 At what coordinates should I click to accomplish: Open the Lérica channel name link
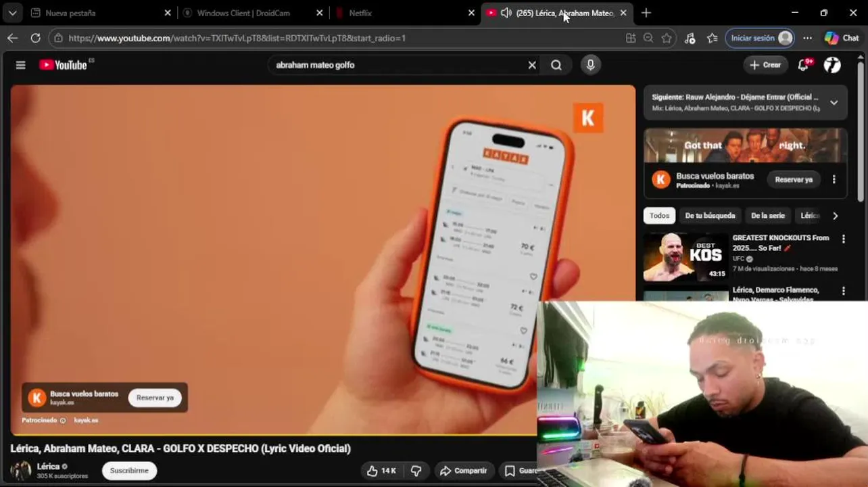(x=48, y=466)
